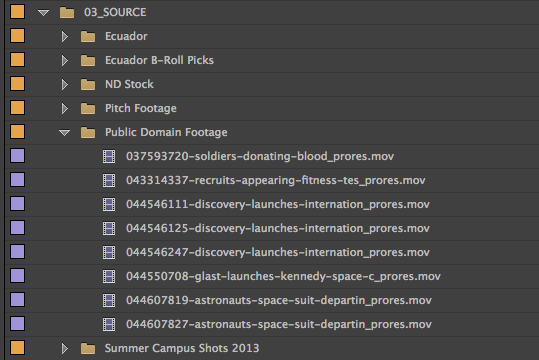Select the Pitch Footage bin name
The image size is (539, 360).
(141, 108)
